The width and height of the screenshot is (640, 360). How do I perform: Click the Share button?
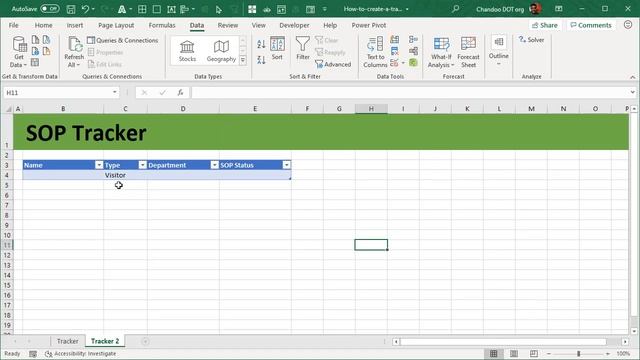tap(544, 25)
